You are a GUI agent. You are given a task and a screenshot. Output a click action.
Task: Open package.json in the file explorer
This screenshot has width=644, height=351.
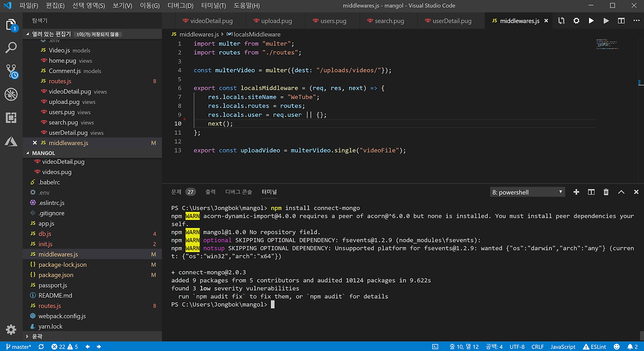pyautogui.click(x=56, y=275)
